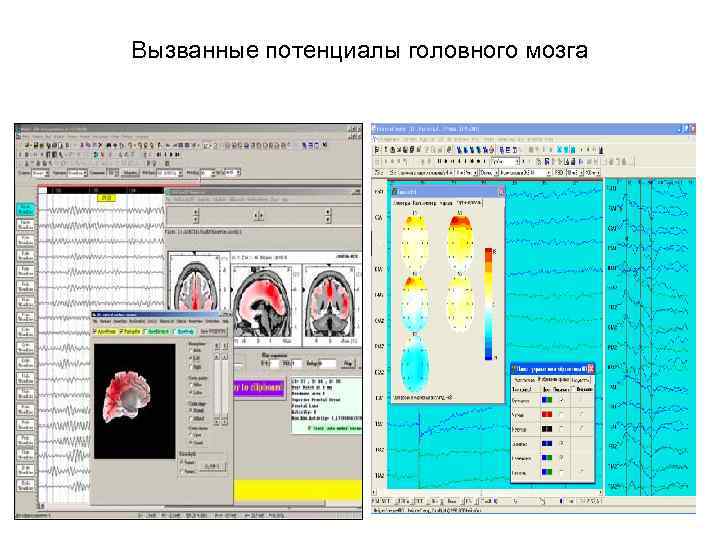Toggle the green-highlighted checkbox in 3D brain window
Screen dimensions: 720x540
(156, 331)
